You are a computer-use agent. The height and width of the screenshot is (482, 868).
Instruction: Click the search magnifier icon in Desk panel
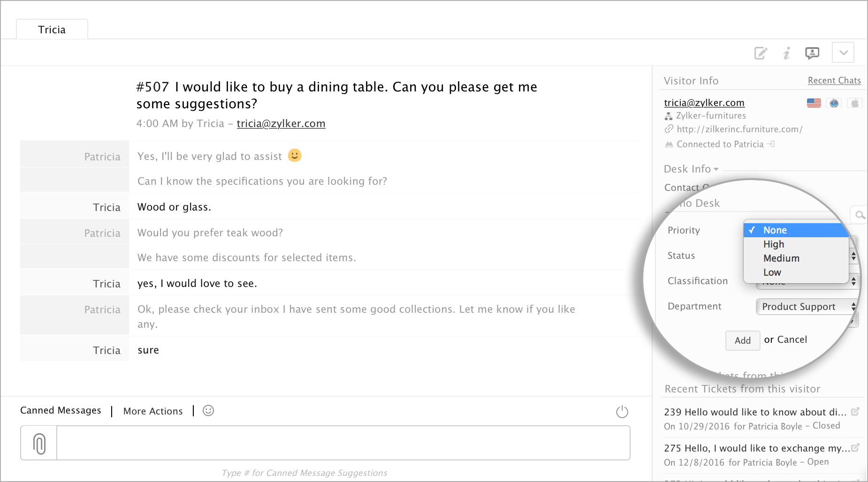coord(860,215)
